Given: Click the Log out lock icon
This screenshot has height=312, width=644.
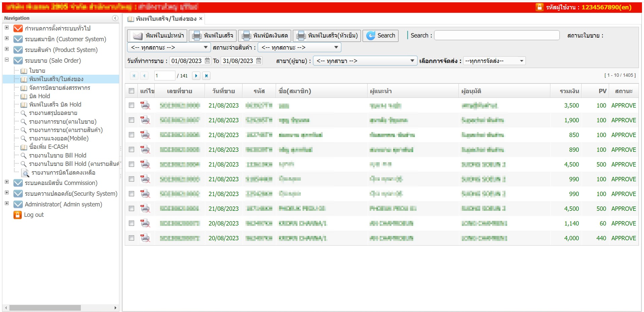Looking at the screenshot, I should click(x=17, y=215).
